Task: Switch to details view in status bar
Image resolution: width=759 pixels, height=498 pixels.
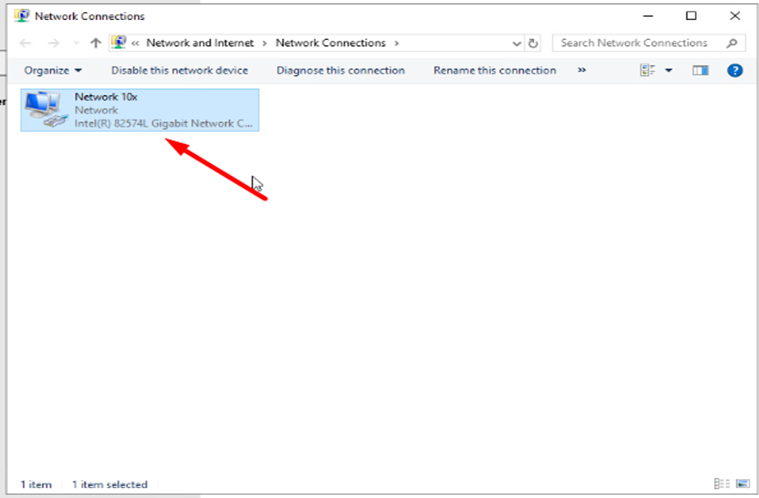Action: click(720, 484)
